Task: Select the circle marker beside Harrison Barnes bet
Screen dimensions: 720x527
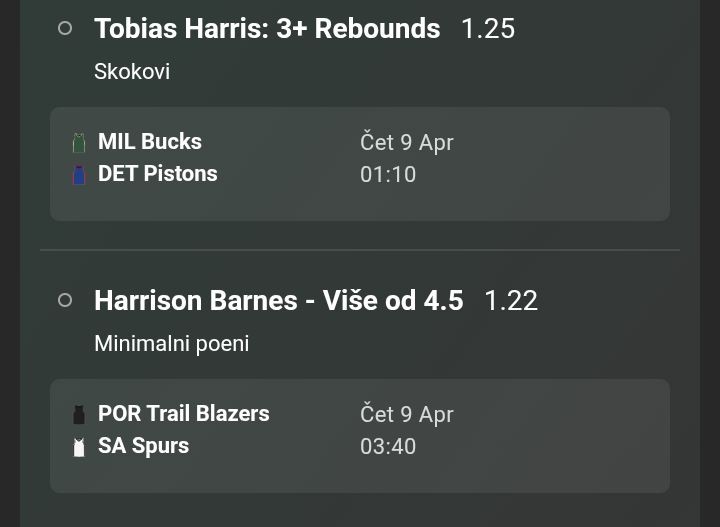Action: coord(65,300)
